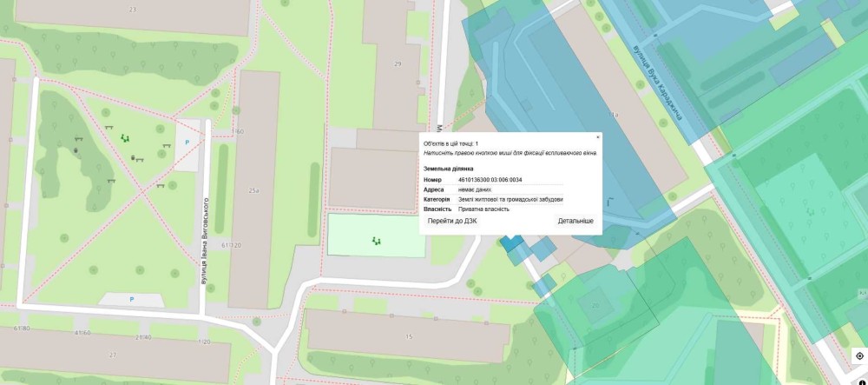This screenshot has width=868, height=385.
Task: Click the 'Приватна власність' ownership value
Action: [483, 209]
